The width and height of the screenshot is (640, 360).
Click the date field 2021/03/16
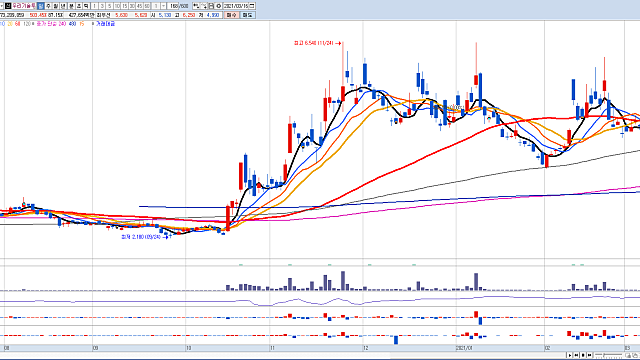pyautogui.click(x=236, y=6)
